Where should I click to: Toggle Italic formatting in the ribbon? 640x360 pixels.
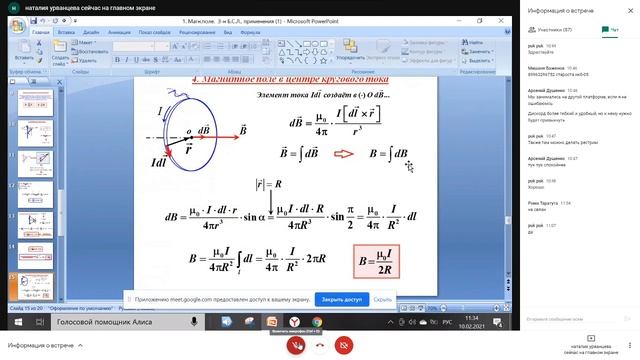[x=127, y=60]
